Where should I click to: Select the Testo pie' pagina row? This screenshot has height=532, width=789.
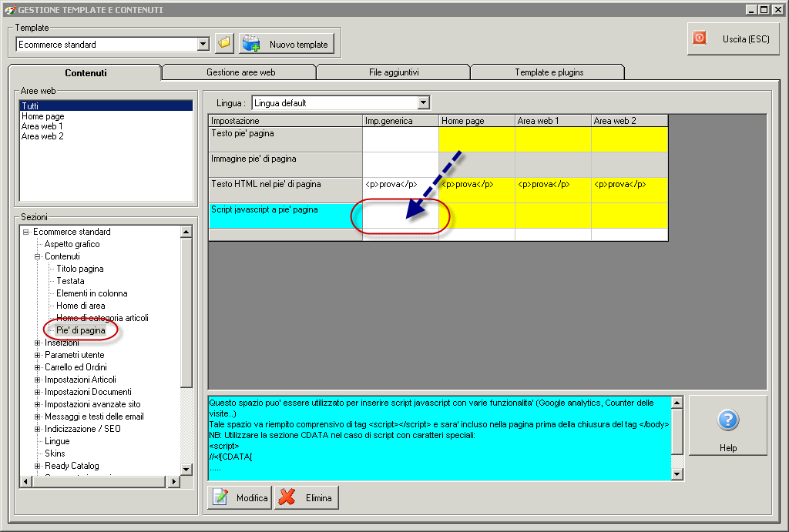point(285,139)
